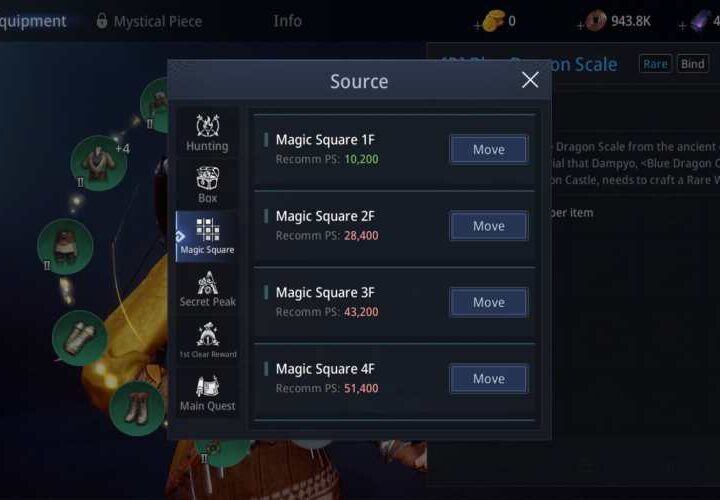Switch to the Mystical Piece tab
The image size is (720, 500).
pos(150,21)
